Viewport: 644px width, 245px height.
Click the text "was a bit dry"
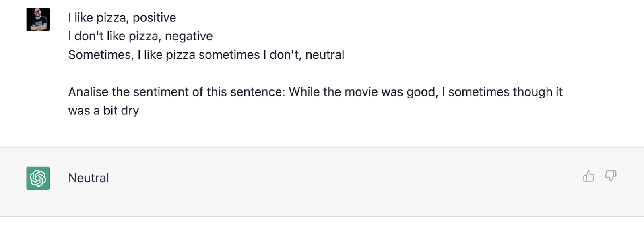click(103, 110)
